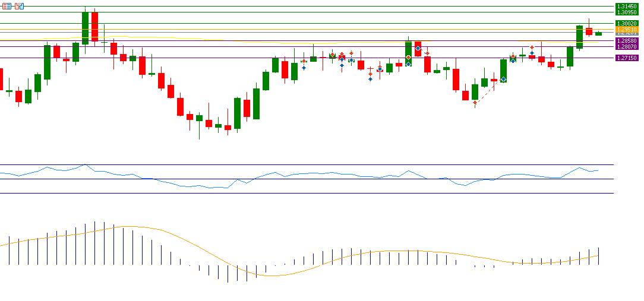Click red sell arrow at dashed line start
Screen dimensions: 644x301
475,103
